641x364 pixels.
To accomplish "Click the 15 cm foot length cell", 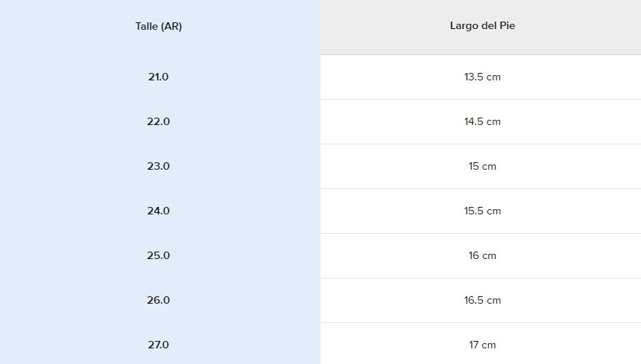I will point(482,166).
